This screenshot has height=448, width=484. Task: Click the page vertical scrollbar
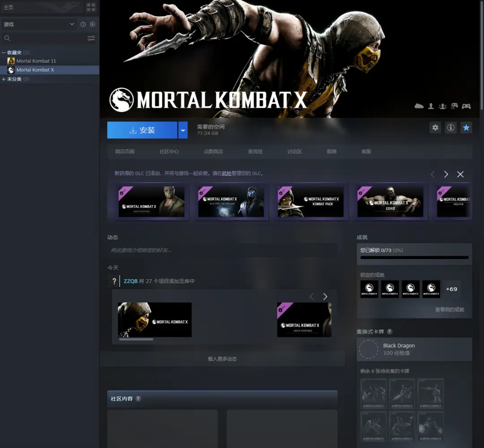[x=481, y=56]
